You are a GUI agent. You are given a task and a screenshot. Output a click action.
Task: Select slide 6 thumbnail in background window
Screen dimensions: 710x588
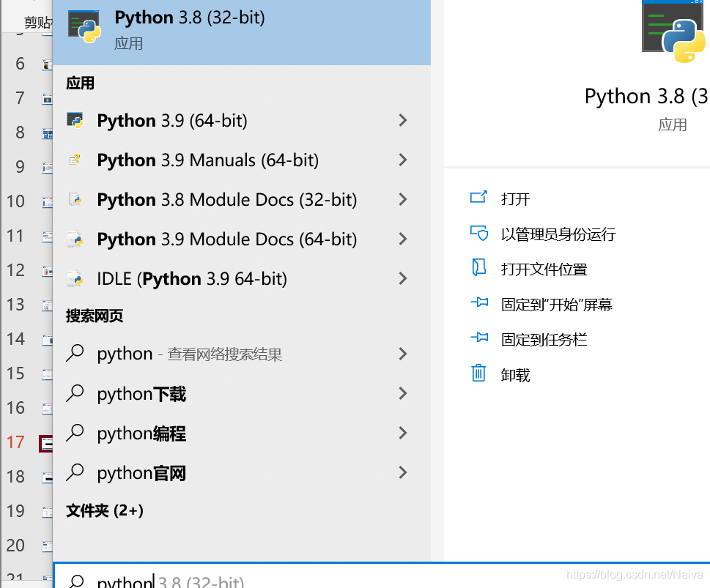[48, 64]
